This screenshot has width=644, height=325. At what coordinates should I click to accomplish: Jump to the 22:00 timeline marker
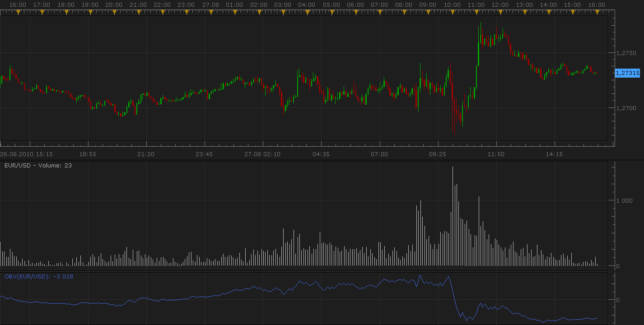point(162,12)
